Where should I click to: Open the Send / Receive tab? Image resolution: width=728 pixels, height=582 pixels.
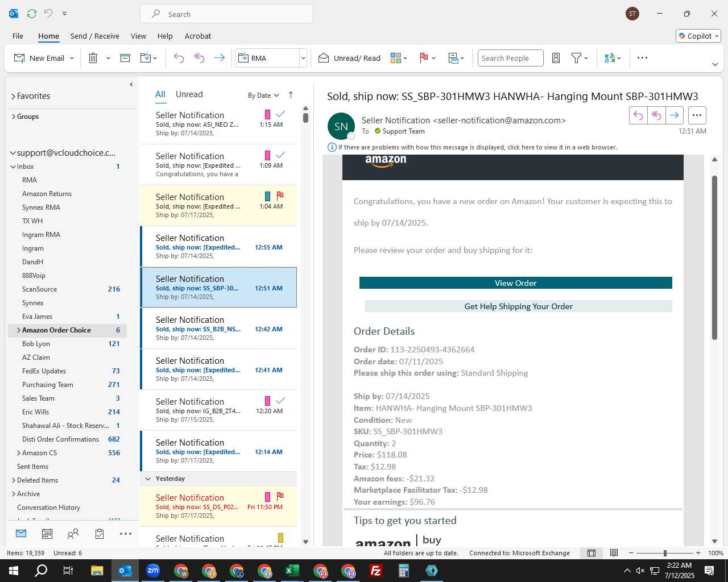click(x=95, y=36)
